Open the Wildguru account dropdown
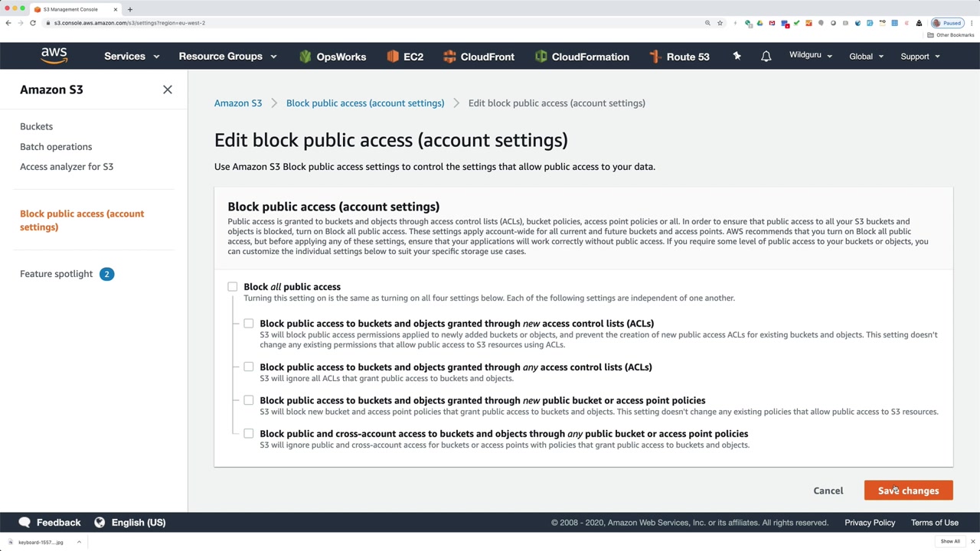The width and height of the screenshot is (980, 551). pos(811,55)
